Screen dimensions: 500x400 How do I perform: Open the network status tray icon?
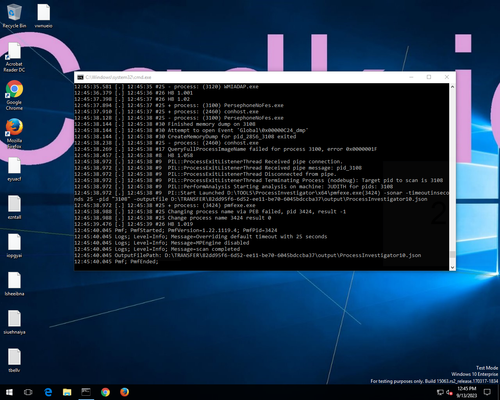(440, 392)
